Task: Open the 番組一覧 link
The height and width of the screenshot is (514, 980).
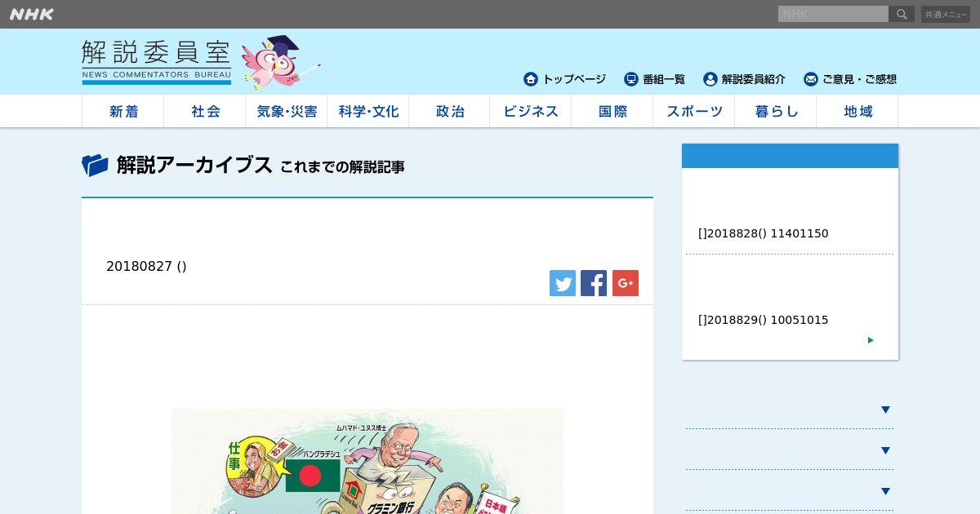Action: (x=664, y=79)
